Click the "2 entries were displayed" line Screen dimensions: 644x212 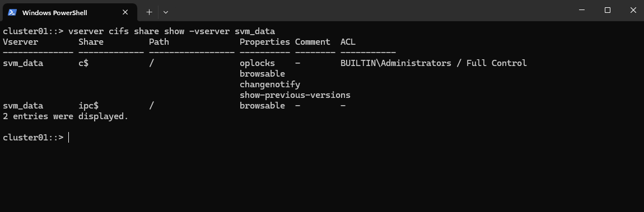66,116
